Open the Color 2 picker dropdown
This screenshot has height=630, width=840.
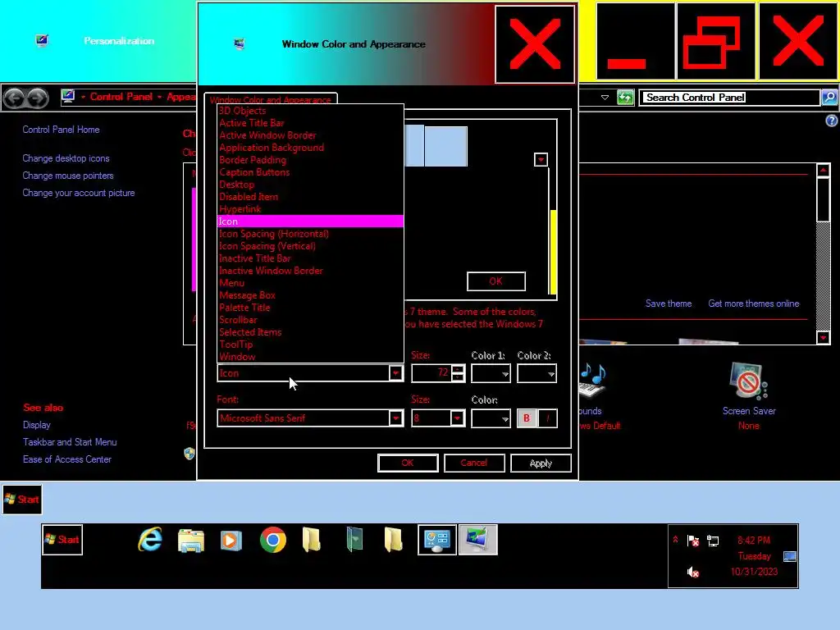[536, 374]
